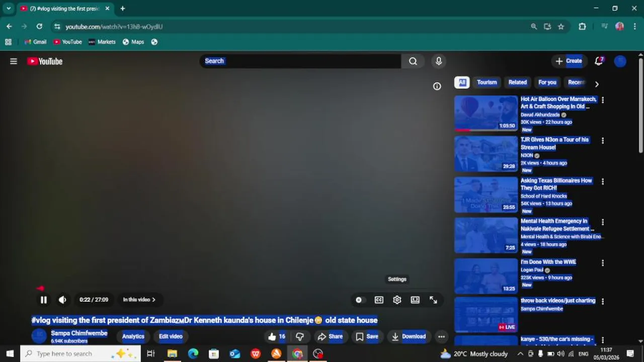Open 'I'm Done With the WWE' title
This screenshot has width=644, height=362.
coord(548,262)
